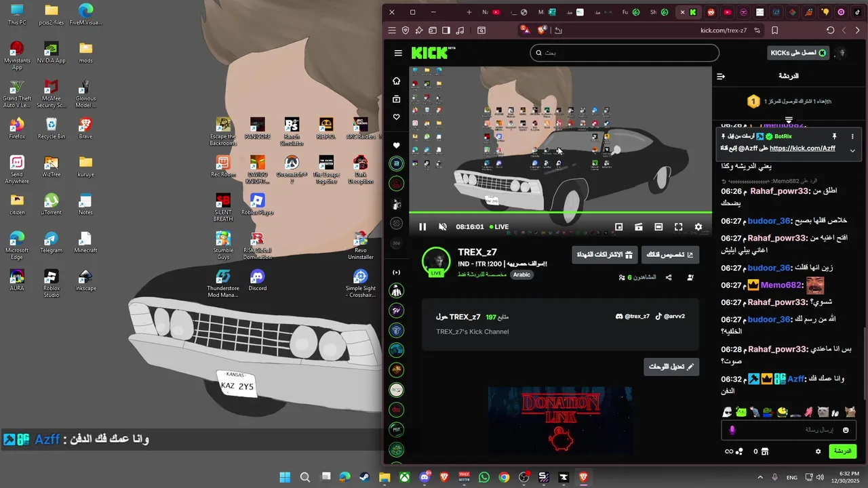Click the clip creation icon in player controls
The image size is (868, 488).
coord(638,227)
